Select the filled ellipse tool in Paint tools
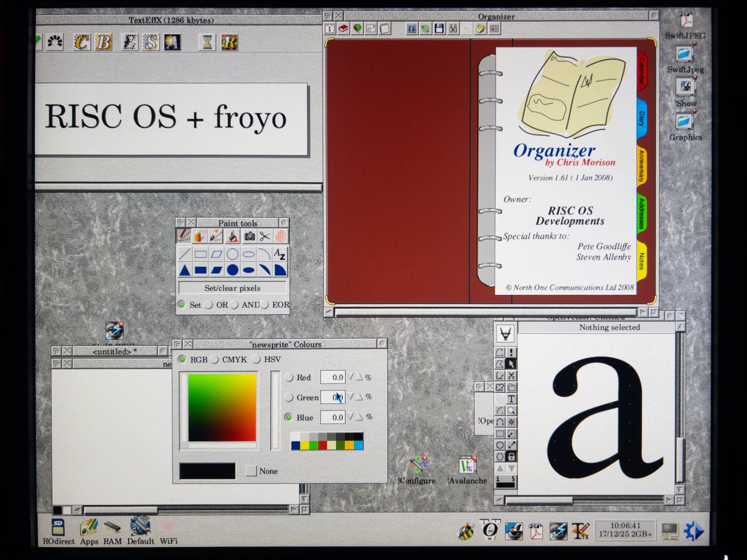This screenshot has height=560, width=747. point(248,269)
